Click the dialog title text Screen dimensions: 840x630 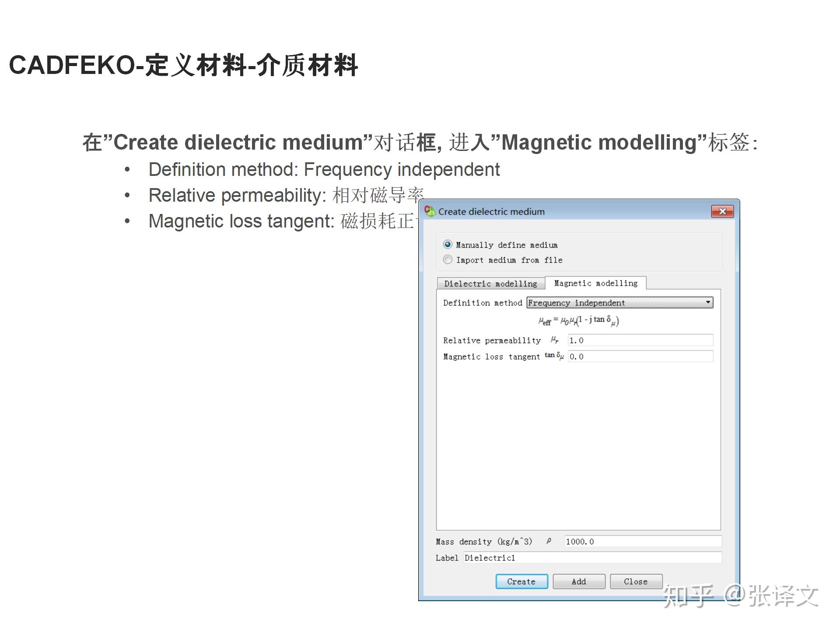pos(491,212)
